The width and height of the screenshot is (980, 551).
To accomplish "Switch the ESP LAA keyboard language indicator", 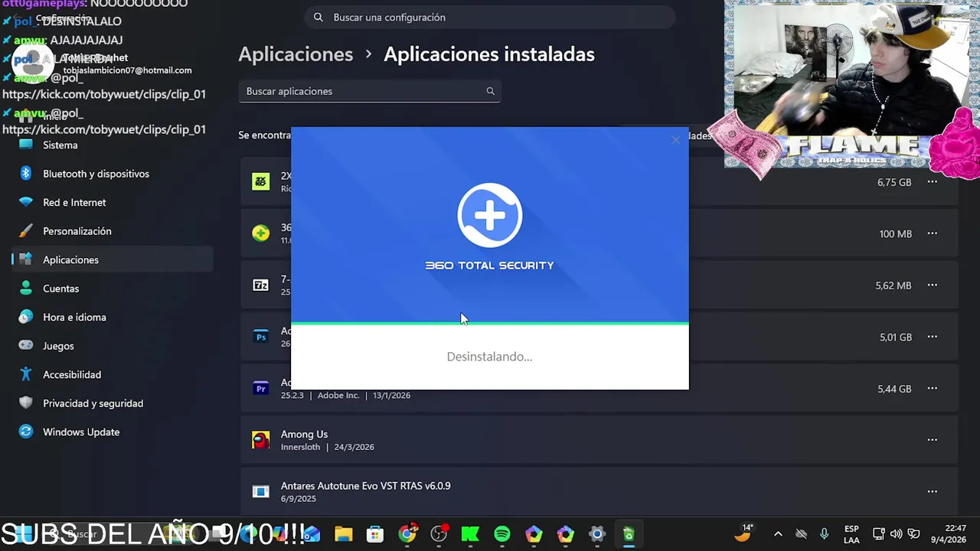I will click(851, 534).
